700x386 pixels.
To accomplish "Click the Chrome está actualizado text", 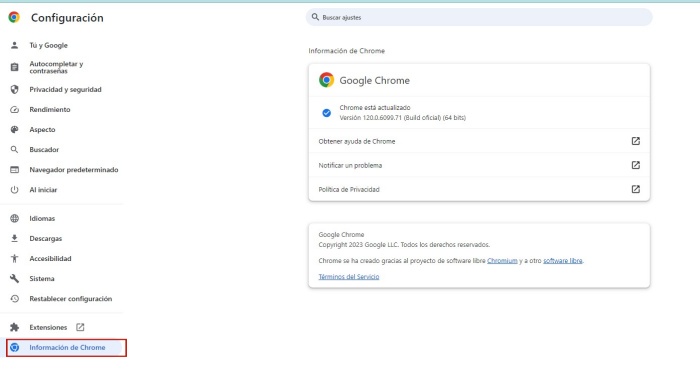I will [x=375, y=108].
